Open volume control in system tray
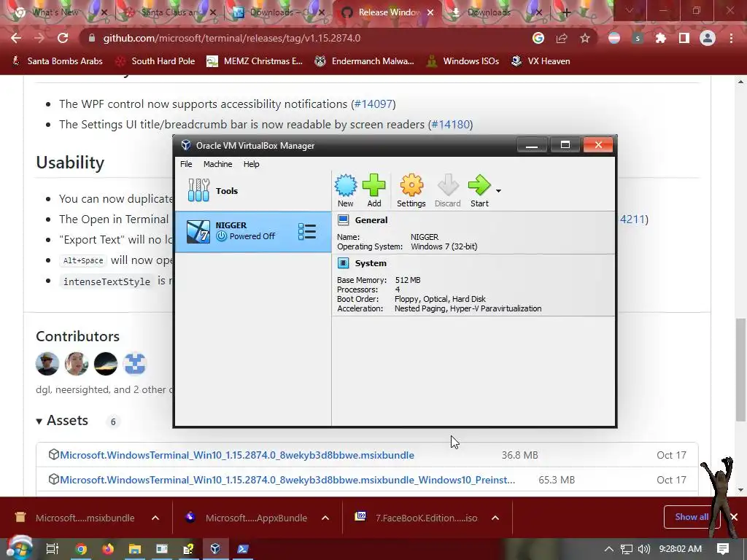This screenshot has height=560, width=747. click(x=644, y=549)
